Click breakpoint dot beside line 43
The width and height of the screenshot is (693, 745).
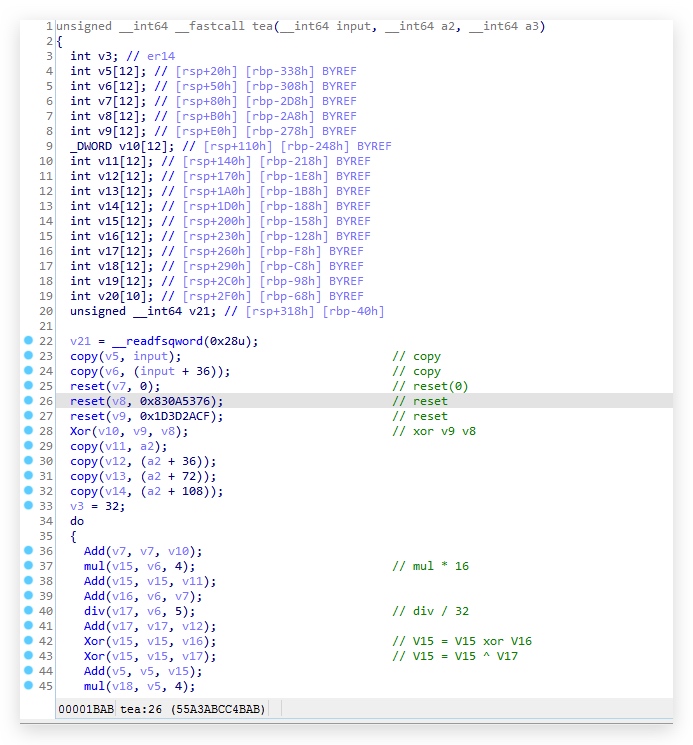click(x=28, y=655)
